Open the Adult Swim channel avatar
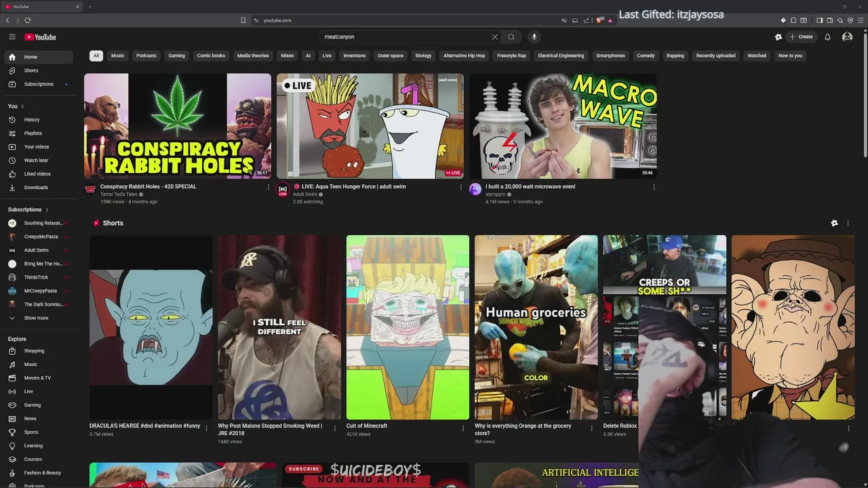868x488 pixels. pyautogui.click(x=283, y=190)
